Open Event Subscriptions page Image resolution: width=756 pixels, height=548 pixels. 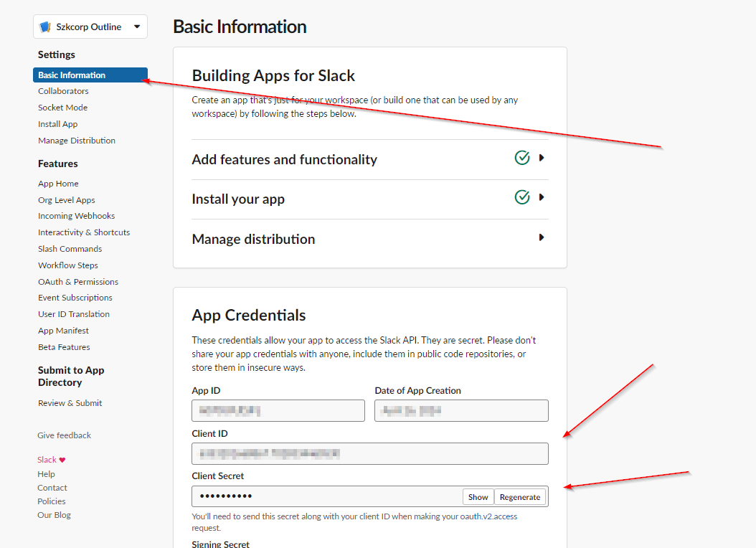(75, 298)
